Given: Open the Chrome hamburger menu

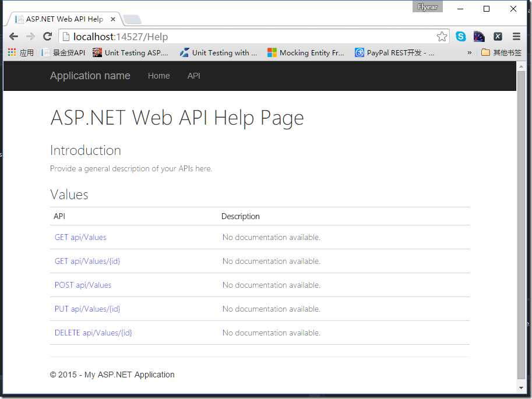Looking at the screenshot, I should pos(516,36).
